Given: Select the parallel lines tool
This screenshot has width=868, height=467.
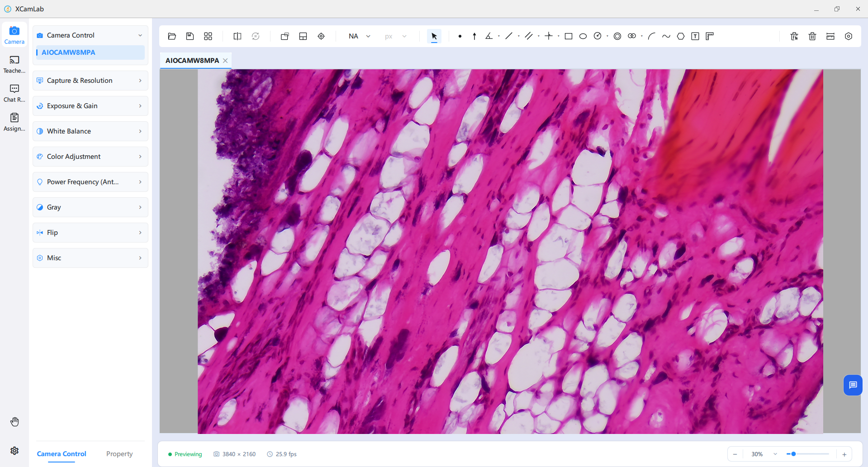Looking at the screenshot, I should 529,36.
